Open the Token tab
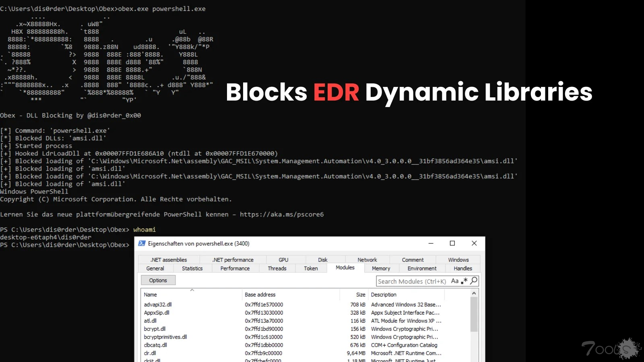This screenshot has height=362, width=644. (x=311, y=268)
